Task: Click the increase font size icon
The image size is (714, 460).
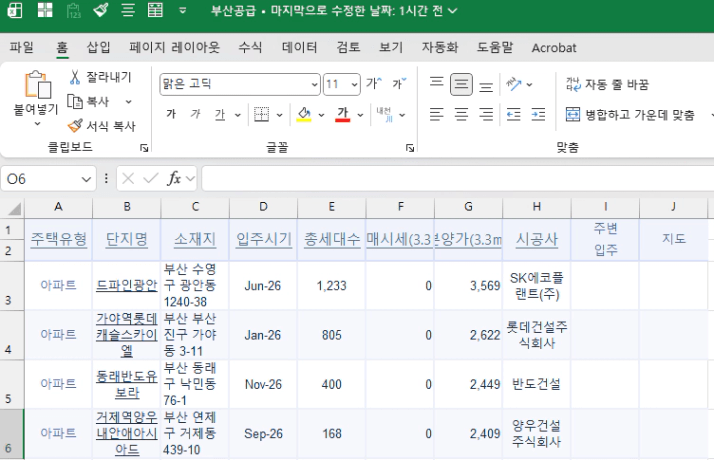Action: click(373, 84)
